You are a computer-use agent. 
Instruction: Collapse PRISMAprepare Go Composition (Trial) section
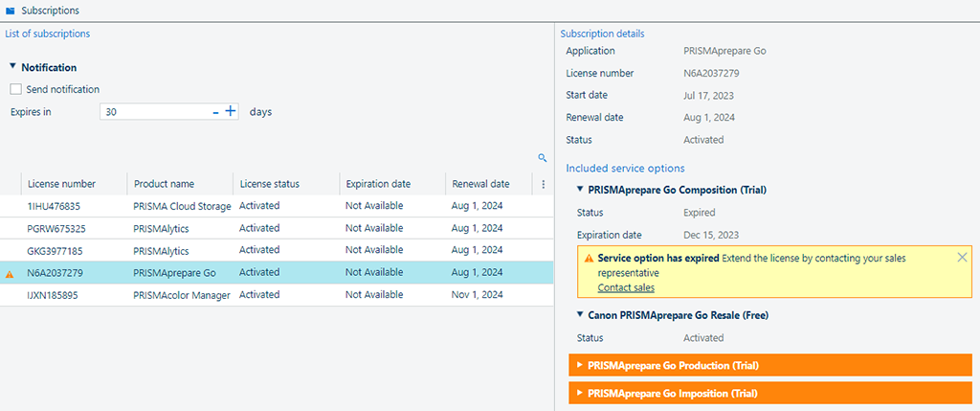580,190
